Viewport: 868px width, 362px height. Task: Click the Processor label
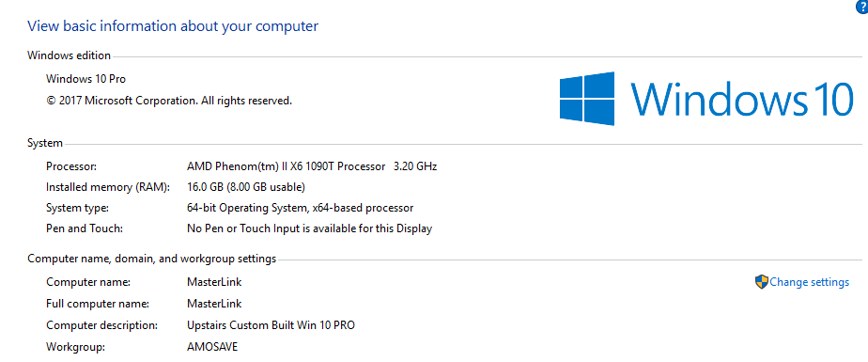(x=71, y=166)
